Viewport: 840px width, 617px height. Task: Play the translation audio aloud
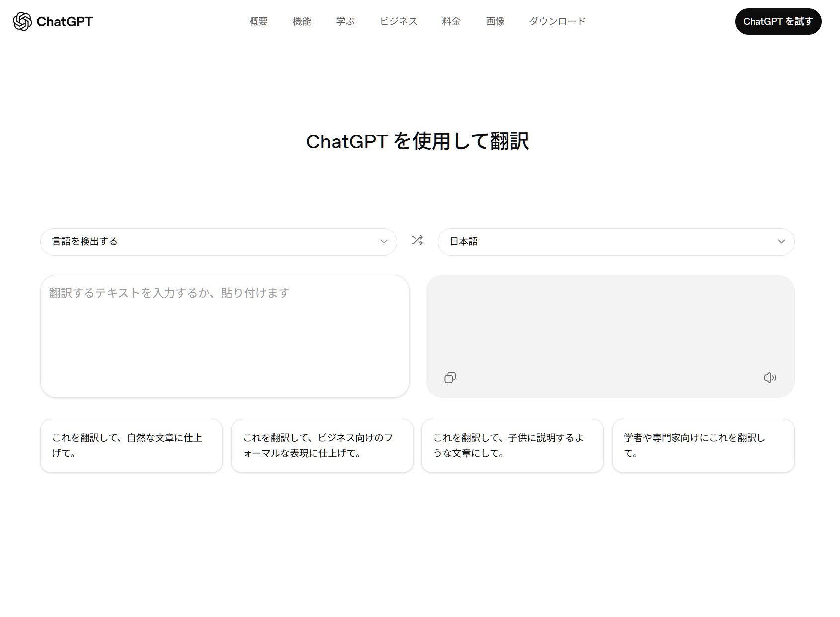point(770,378)
